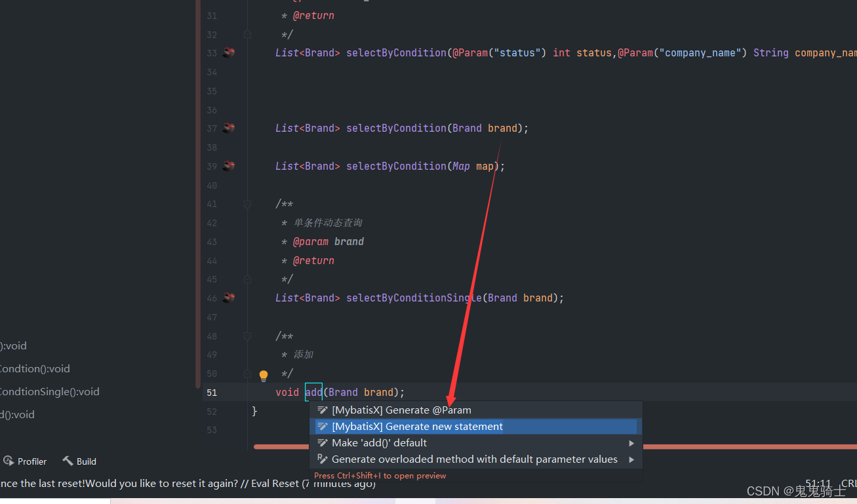The width and height of the screenshot is (857, 504).
Task: Toggle the fold marker at line 50
Action: pos(247,374)
